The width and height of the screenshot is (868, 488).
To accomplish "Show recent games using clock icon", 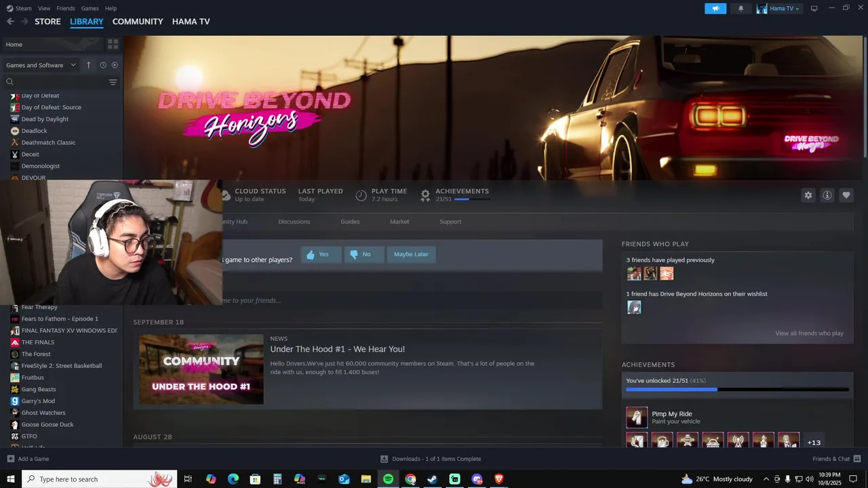I will 103,65.
